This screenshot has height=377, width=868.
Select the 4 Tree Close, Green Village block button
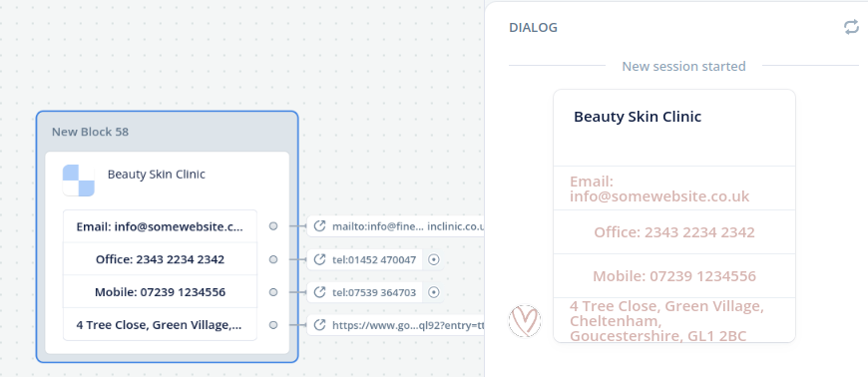pos(160,324)
